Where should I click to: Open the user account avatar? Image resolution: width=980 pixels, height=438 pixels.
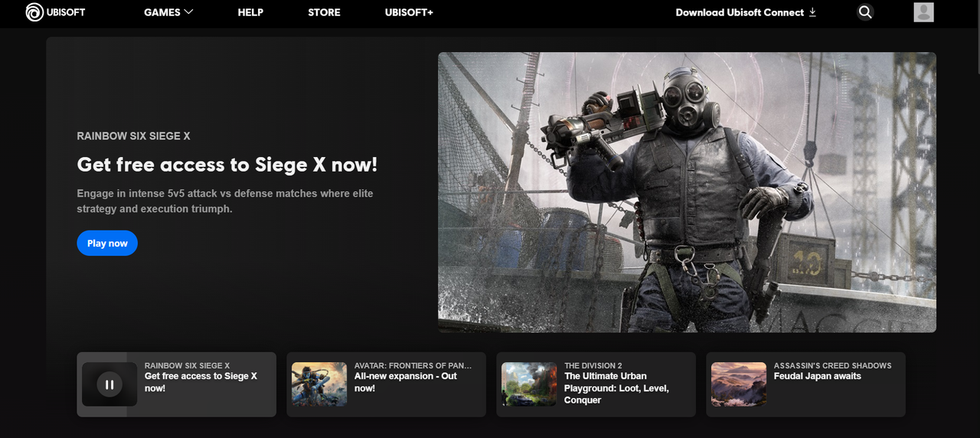click(x=923, y=12)
